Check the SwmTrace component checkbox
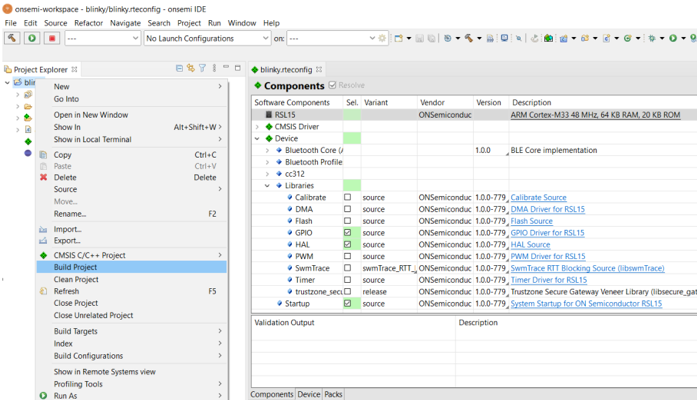 348,268
